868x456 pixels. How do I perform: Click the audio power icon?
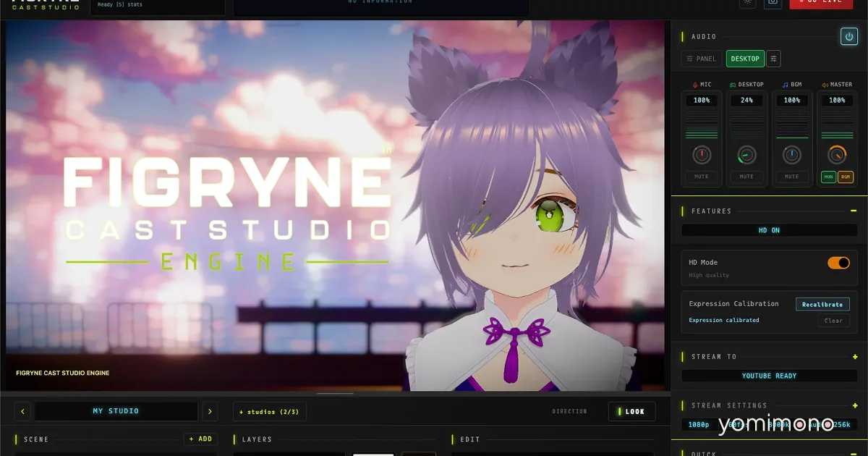pos(848,37)
